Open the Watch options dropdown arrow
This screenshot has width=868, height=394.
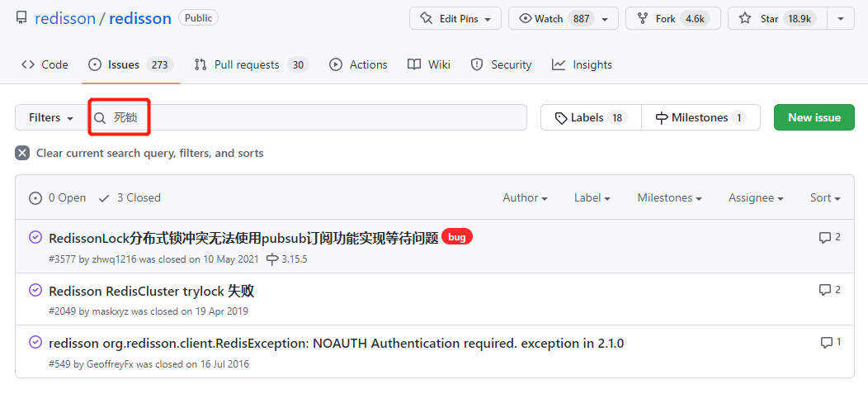pyautogui.click(x=606, y=19)
